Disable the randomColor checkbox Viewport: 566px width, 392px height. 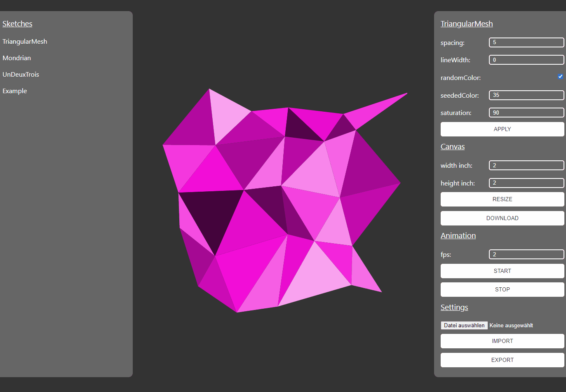tap(560, 76)
